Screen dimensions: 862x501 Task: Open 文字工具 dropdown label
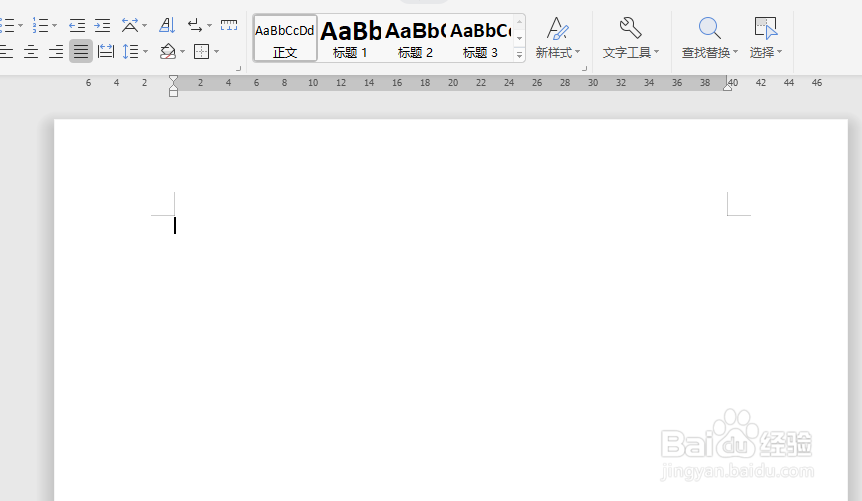(x=631, y=52)
